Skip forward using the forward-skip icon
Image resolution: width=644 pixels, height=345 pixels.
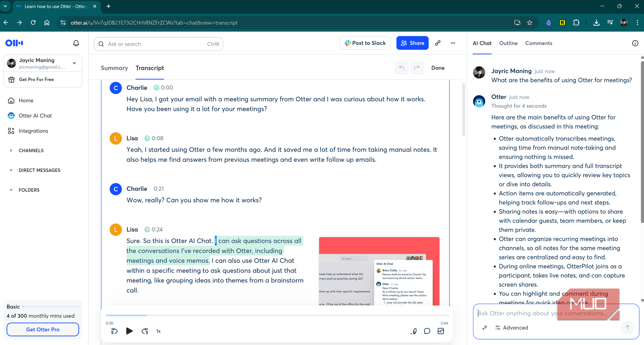[x=145, y=331]
